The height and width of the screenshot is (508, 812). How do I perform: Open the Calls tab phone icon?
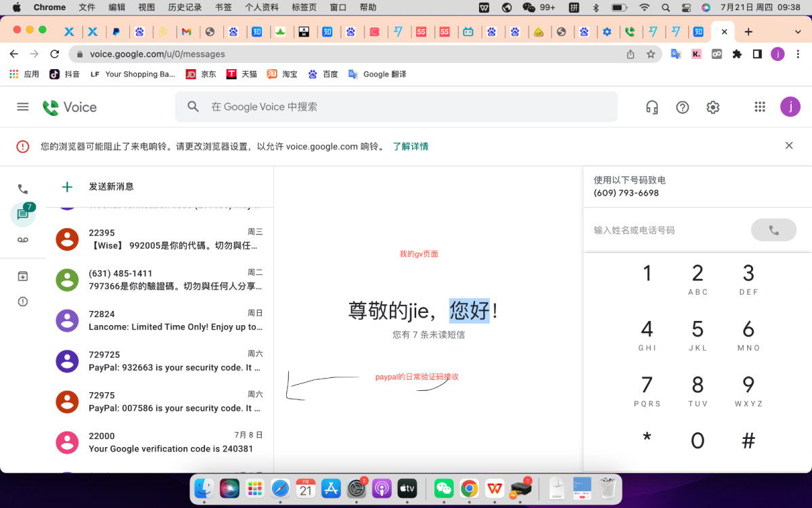(22, 188)
